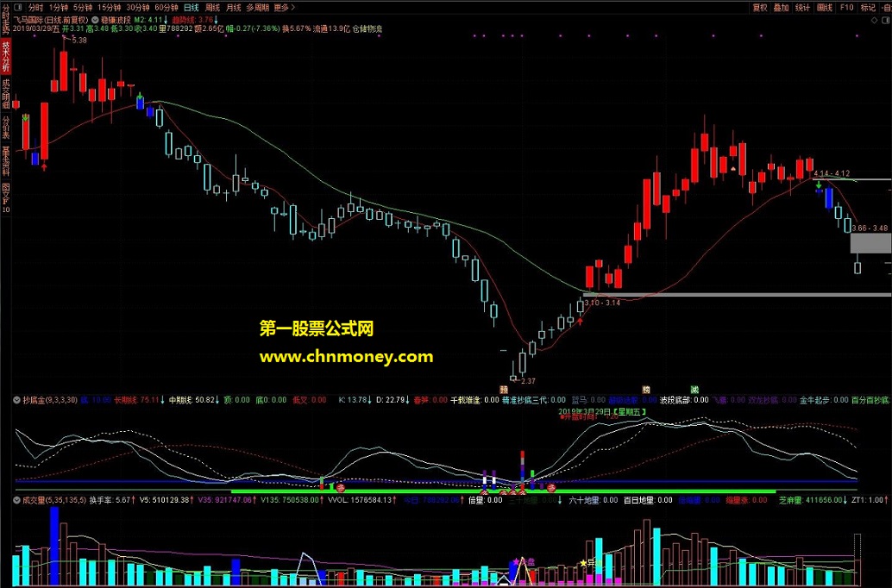Image resolution: width=892 pixels, height=588 pixels.
Task: Click the K: 13.78 value
Action: point(355,400)
